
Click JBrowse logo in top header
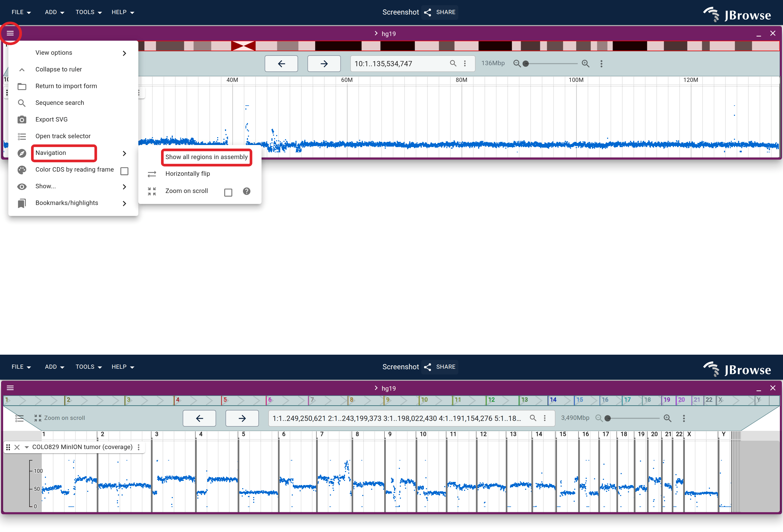point(737,15)
